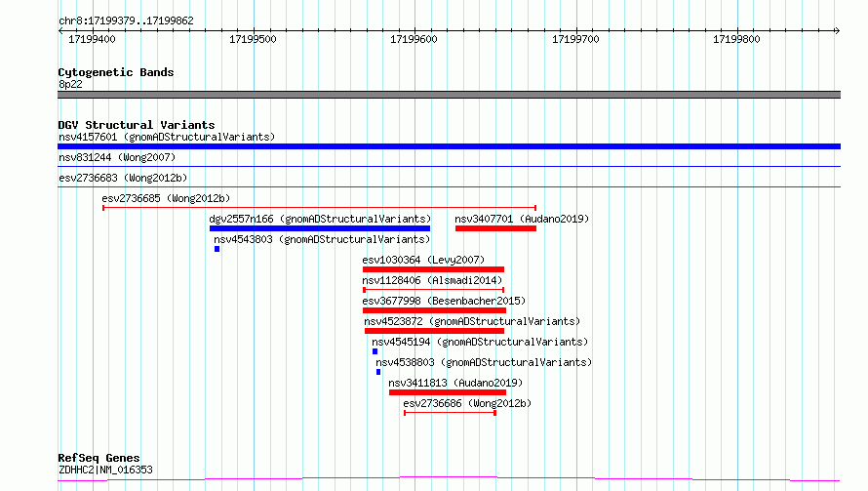The image size is (868, 491).
Task: Click the esv2736686 thin red interval
Action: 450,413
